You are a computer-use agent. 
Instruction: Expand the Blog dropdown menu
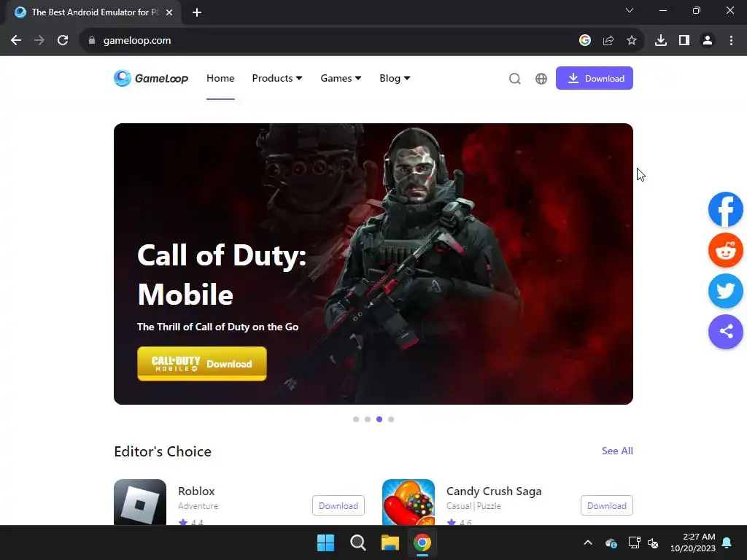click(395, 78)
